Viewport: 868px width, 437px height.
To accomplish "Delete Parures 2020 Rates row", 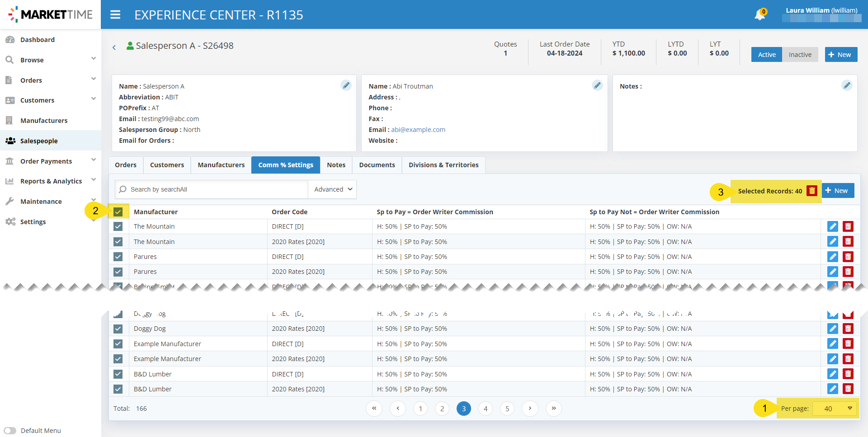I will 848,272.
